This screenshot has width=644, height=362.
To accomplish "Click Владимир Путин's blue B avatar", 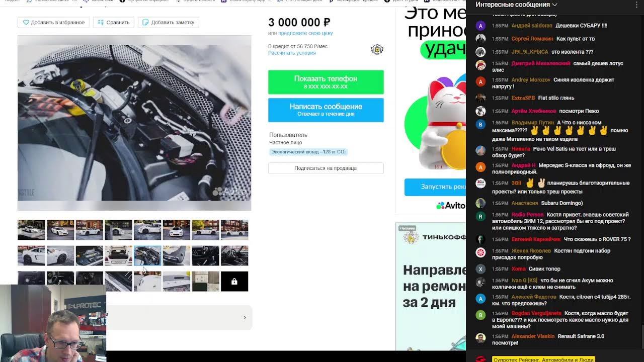I will click(x=480, y=124).
